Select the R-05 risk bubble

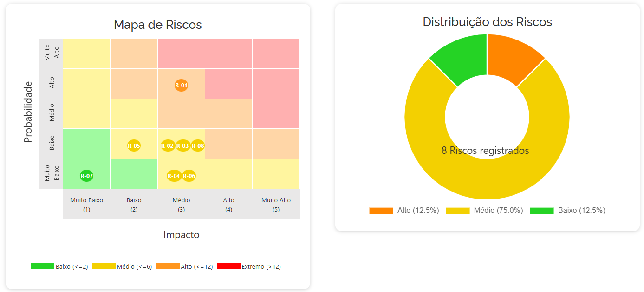pyautogui.click(x=134, y=146)
